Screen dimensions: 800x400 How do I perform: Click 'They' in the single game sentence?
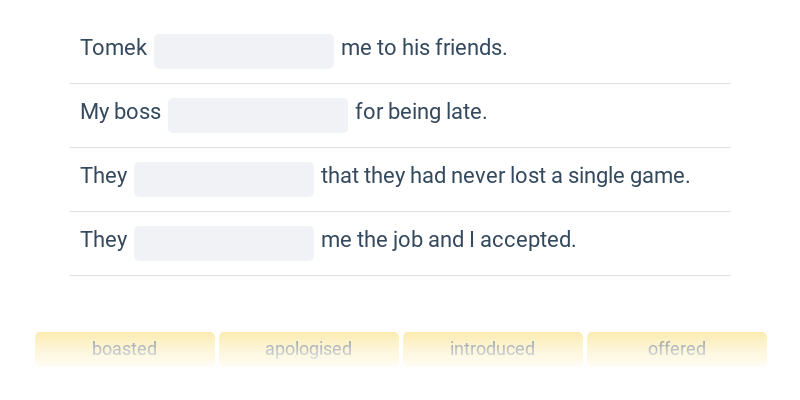104,176
